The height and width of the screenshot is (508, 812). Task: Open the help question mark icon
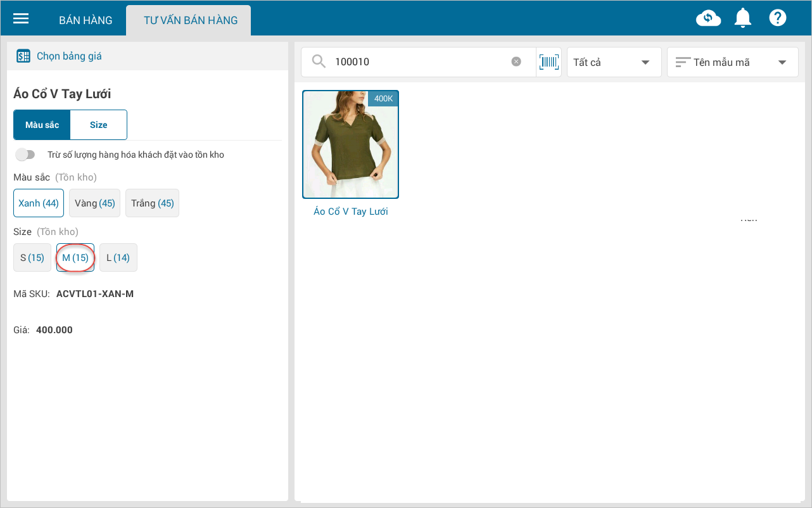coord(777,18)
